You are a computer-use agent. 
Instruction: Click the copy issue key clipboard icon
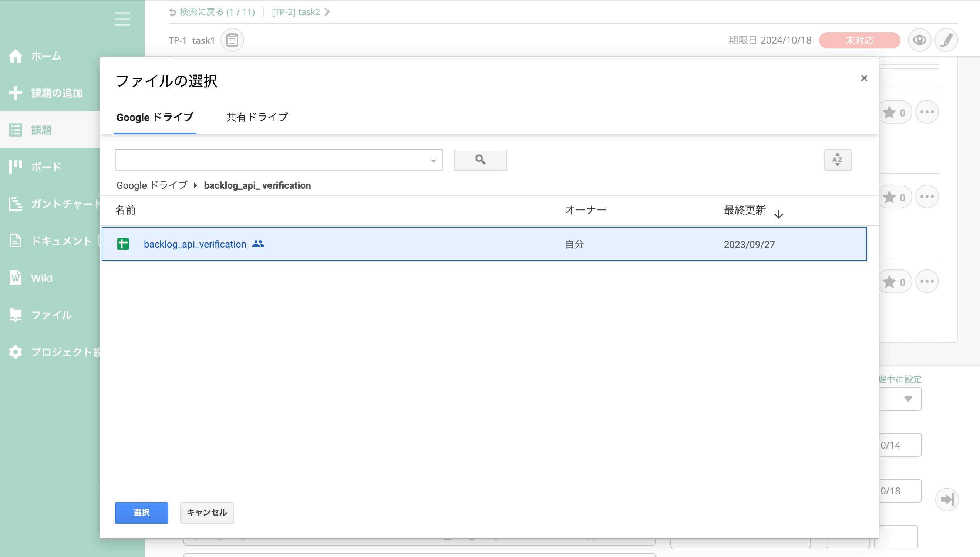pyautogui.click(x=232, y=40)
